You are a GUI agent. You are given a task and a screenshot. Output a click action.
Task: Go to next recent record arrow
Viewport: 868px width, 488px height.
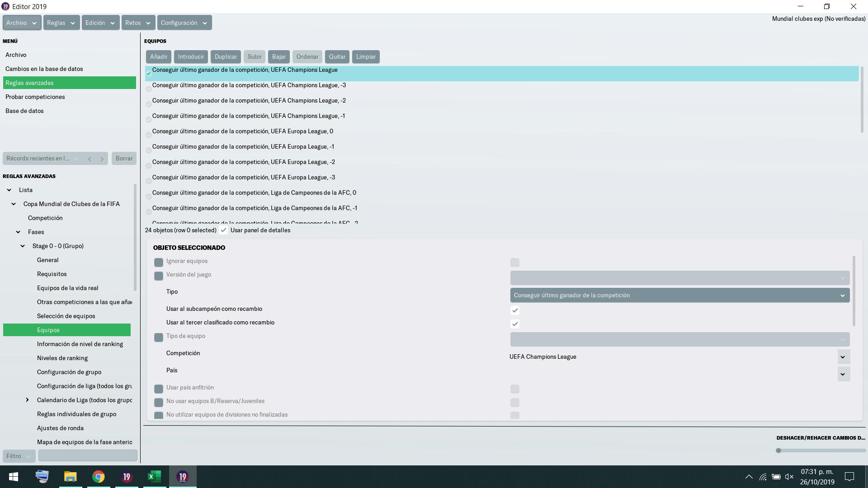[x=102, y=159]
